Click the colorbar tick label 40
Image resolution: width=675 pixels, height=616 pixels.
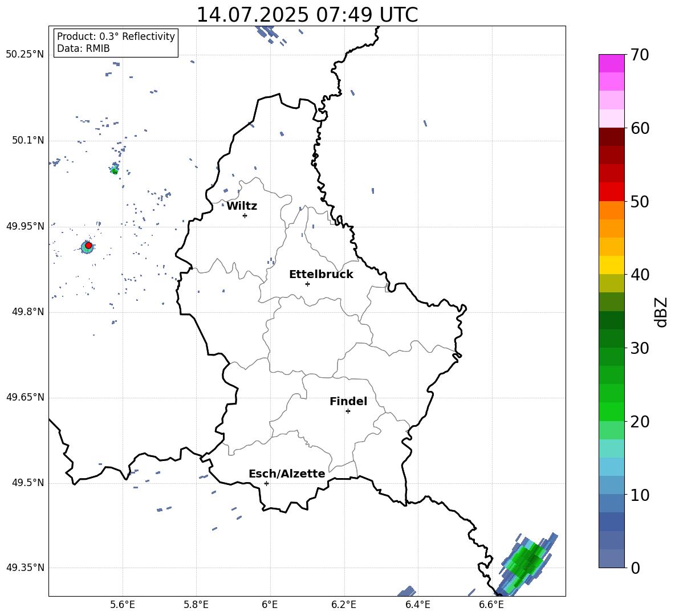coord(640,275)
